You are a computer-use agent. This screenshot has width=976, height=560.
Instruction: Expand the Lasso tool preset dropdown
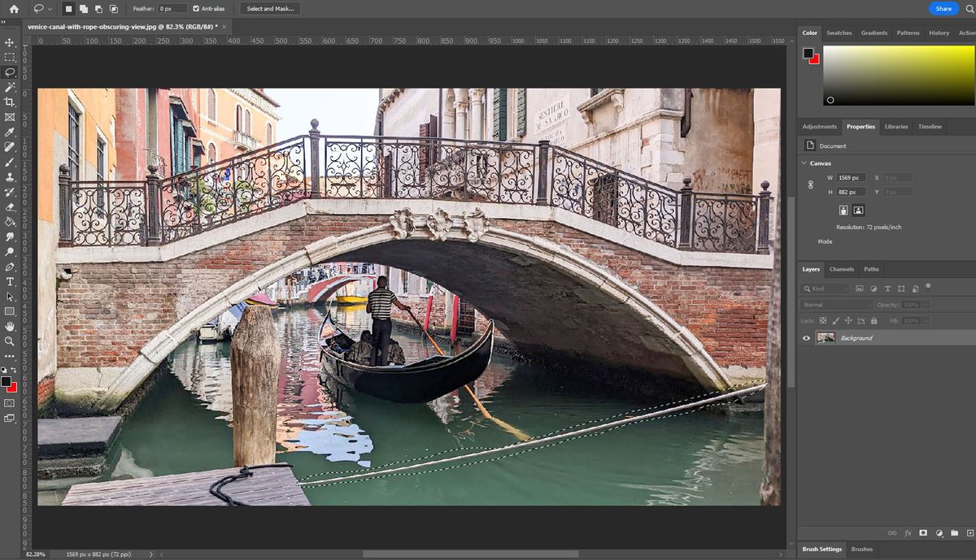point(50,8)
